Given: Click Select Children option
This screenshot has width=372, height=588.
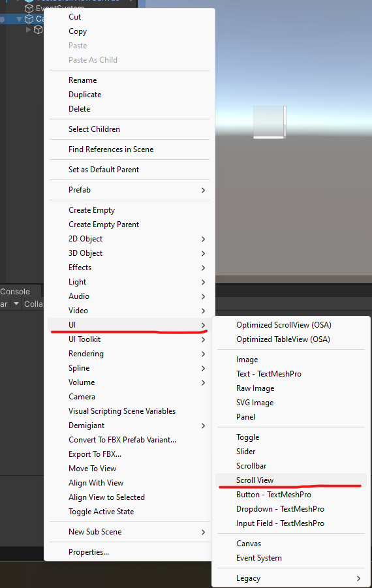Looking at the screenshot, I should pyautogui.click(x=129, y=129).
